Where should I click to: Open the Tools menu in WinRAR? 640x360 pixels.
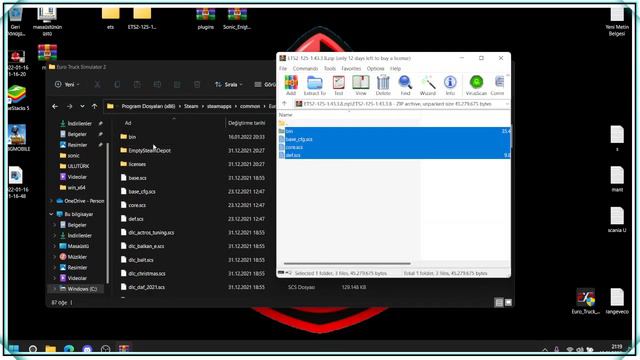point(330,69)
